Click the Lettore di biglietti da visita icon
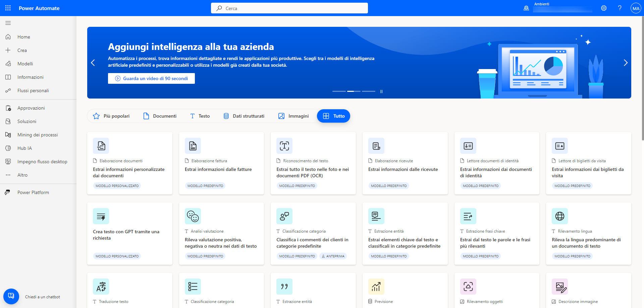Viewport: 644px width, 308px height. [560, 146]
